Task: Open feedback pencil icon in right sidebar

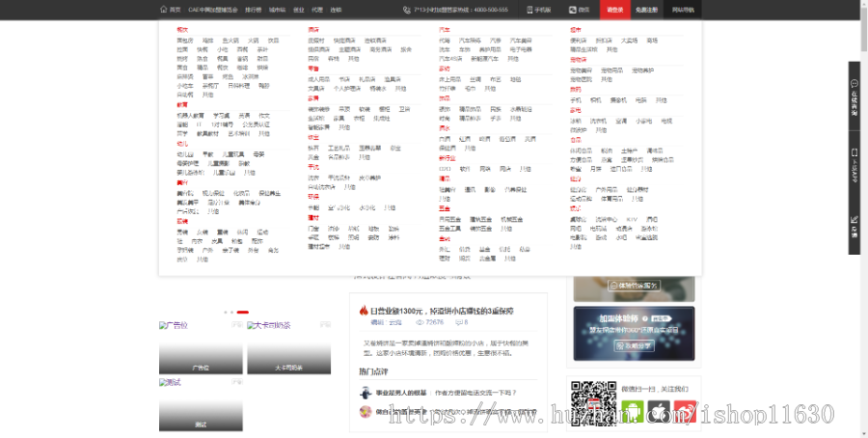Action: [854, 220]
